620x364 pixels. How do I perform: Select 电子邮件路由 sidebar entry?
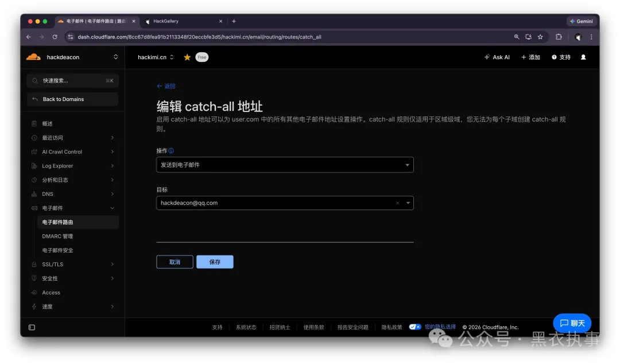pyautogui.click(x=78, y=222)
